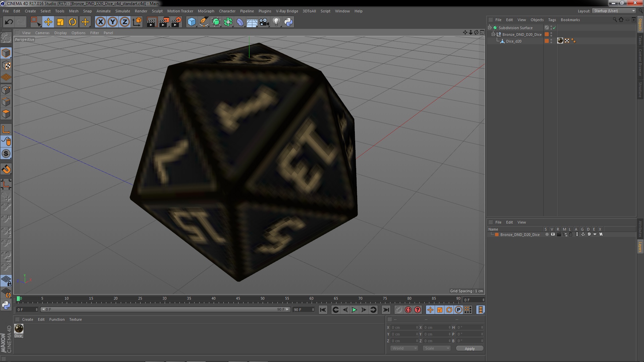Switch to Model mode in left palette
Screen dimensions: 644x362
pos(6,53)
